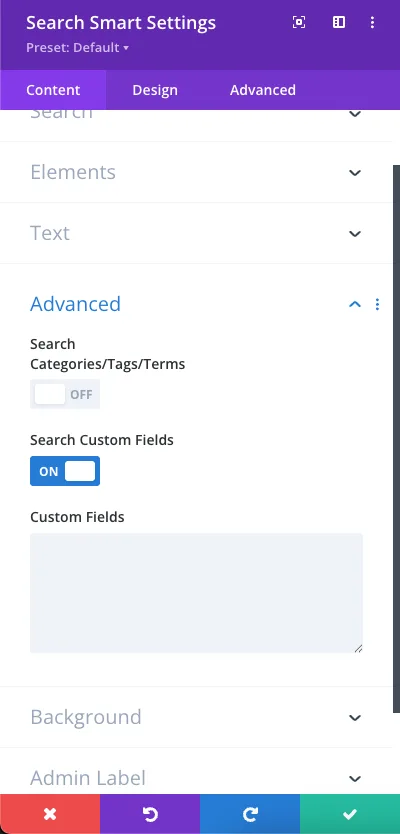Open the Preset: Default dropdown

pyautogui.click(x=78, y=48)
